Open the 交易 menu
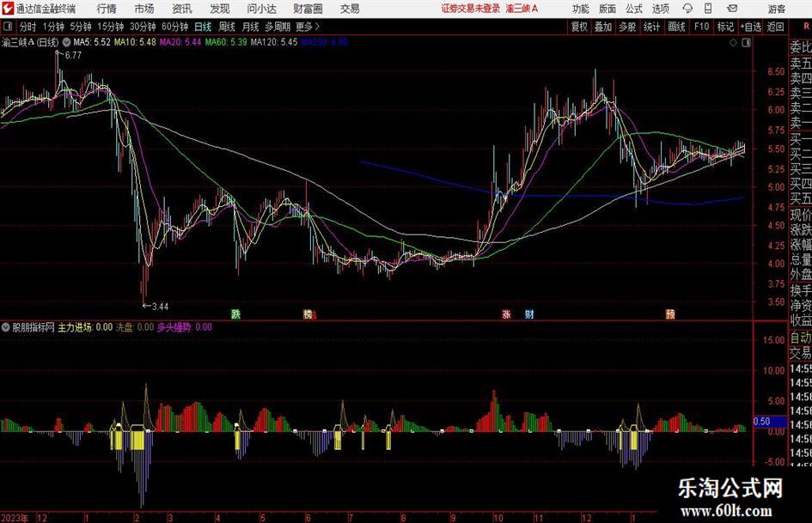Viewport: 812px width, 523px height. click(x=350, y=9)
